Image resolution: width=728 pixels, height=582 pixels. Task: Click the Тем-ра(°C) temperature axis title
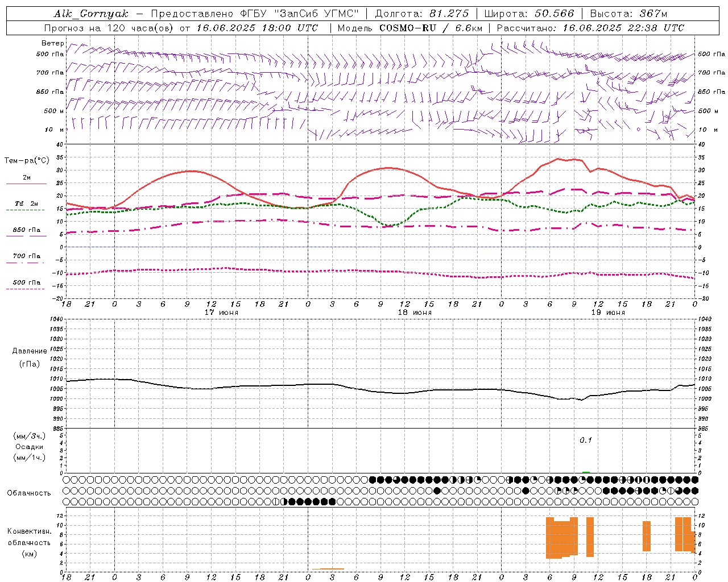(x=27, y=161)
